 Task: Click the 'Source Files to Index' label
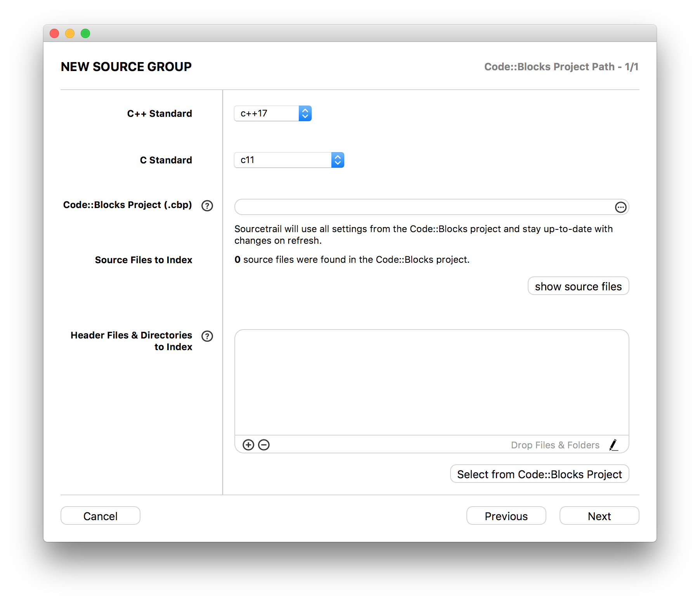pyautogui.click(x=144, y=260)
